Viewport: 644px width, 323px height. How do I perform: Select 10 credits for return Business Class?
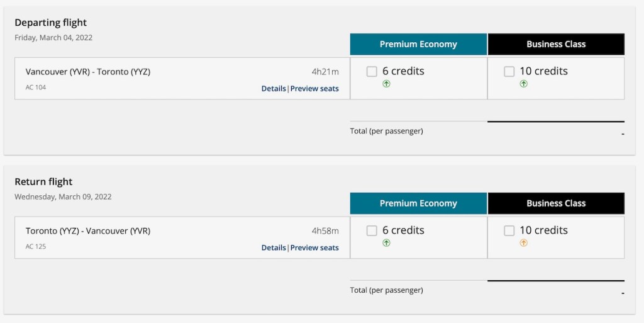coord(509,231)
